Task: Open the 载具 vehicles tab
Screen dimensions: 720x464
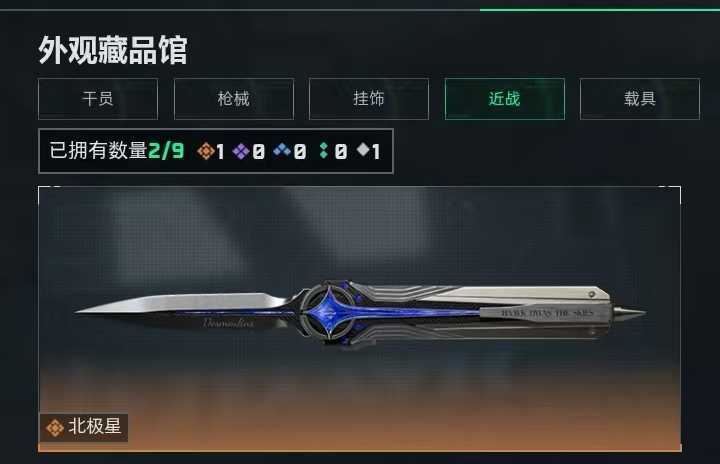Action: pos(640,99)
